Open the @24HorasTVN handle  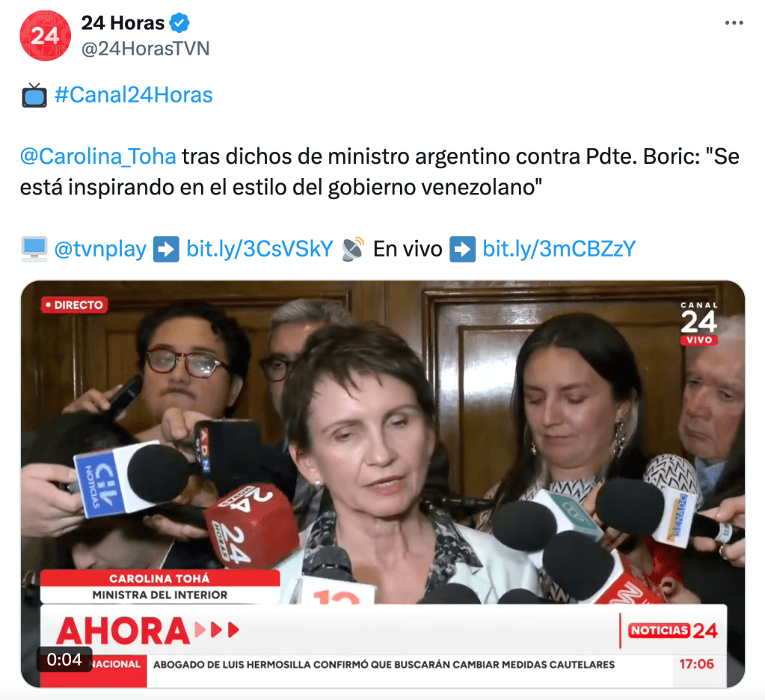pos(145,49)
